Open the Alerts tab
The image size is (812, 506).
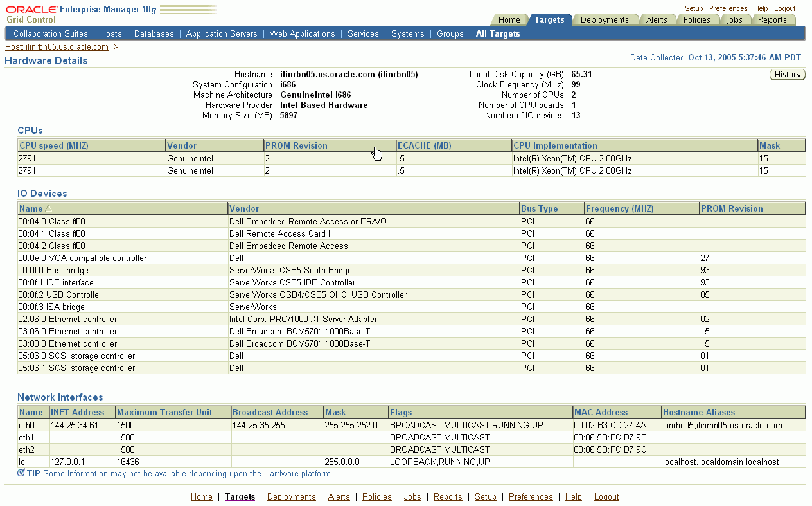(x=657, y=19)
